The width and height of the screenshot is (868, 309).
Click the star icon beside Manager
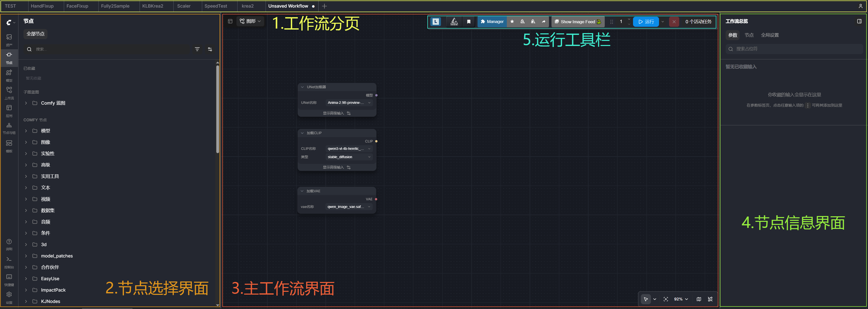(x=512, y=21)
